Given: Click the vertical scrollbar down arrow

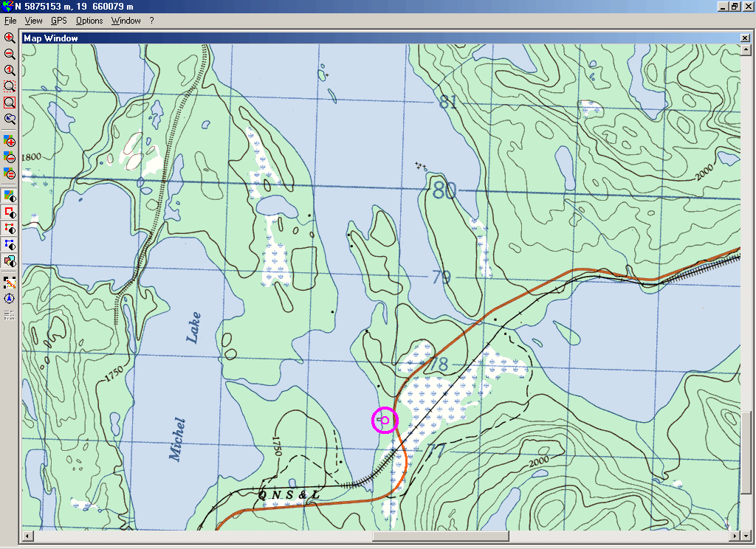Looking at the screenshot, I should [x=746, y=536].
